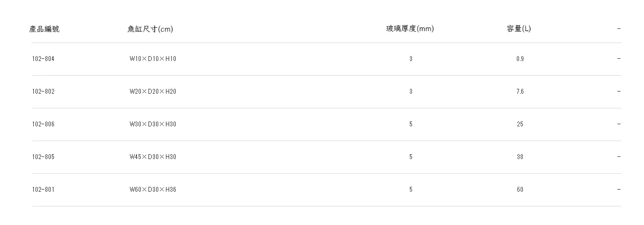Click the W60×D30×H36 size cell
Viewport: 644px width, 225px height.
[153, 190]
